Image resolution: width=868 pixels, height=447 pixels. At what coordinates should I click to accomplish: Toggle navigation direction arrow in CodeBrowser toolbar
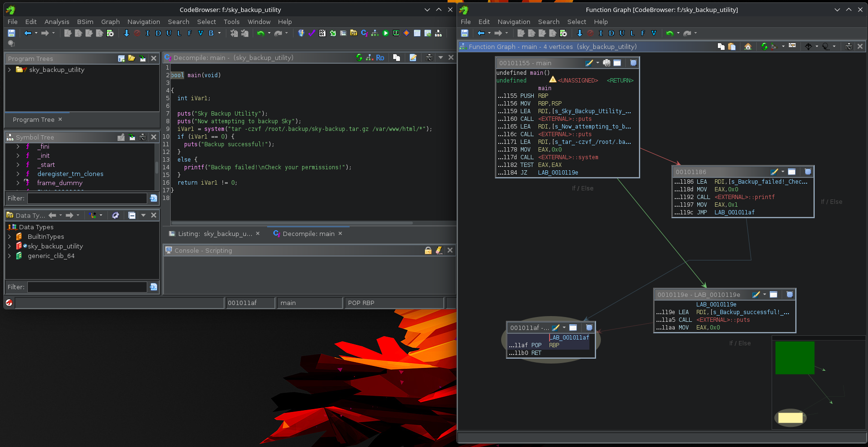click(126, 33)
